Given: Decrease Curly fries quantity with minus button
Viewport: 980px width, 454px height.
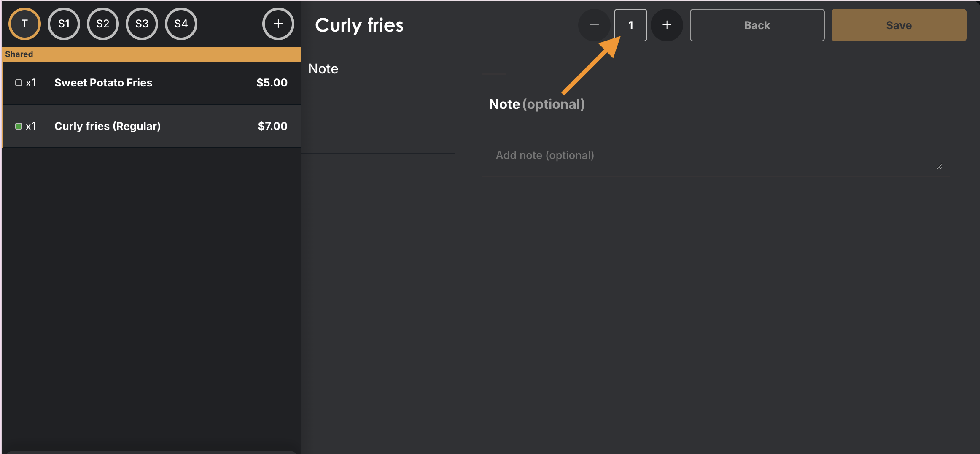Looking at the screenshot, I should point(594,25).
